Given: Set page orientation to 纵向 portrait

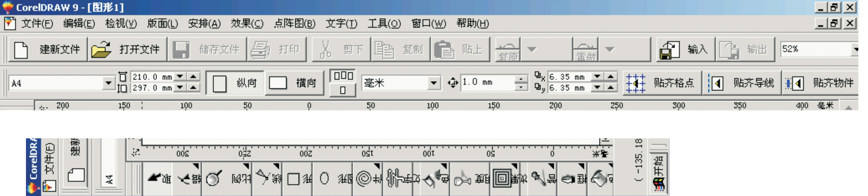Looking at the screenshot, I should pyautogui.click(x=235, y=83).
